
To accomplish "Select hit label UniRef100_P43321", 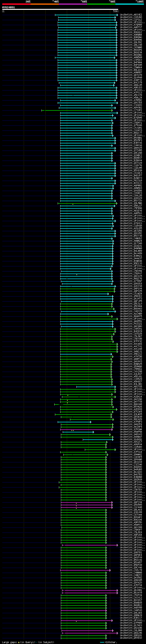I will coord(131,324).
